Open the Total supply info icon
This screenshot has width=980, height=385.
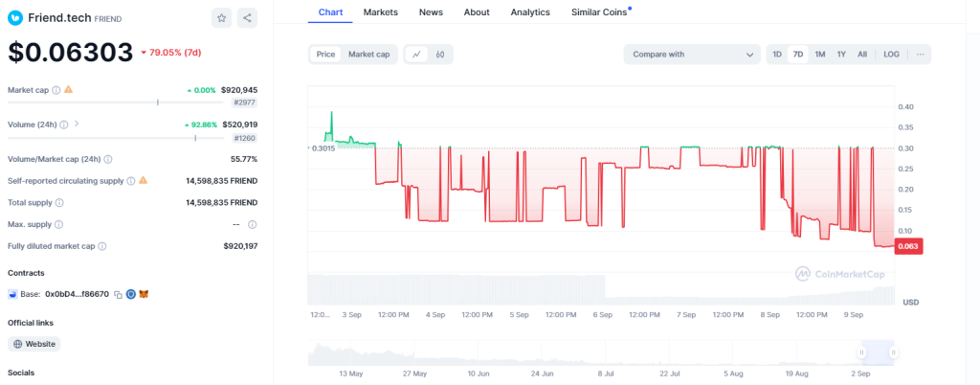[60, 203]
